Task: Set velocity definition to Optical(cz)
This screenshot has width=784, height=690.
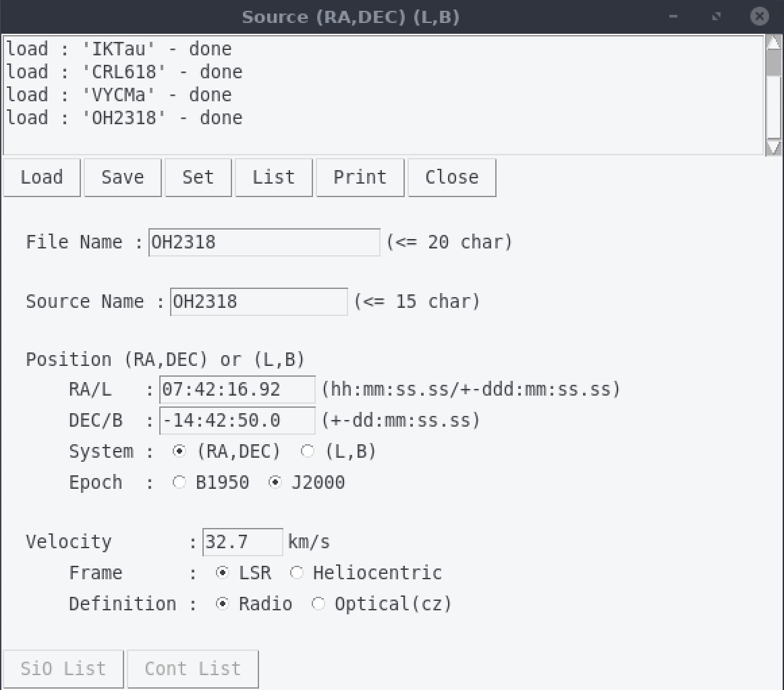Action: pyautogui.click(x=318, y=604)
